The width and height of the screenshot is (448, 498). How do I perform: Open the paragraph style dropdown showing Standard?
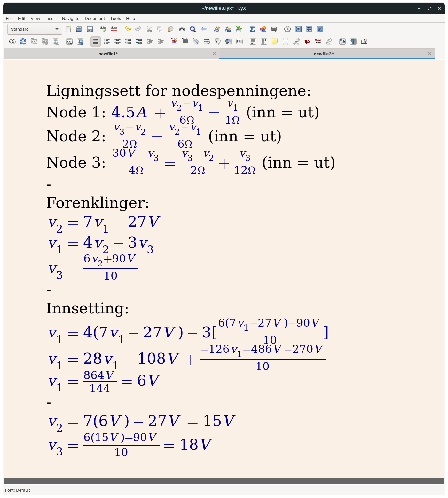35,29
